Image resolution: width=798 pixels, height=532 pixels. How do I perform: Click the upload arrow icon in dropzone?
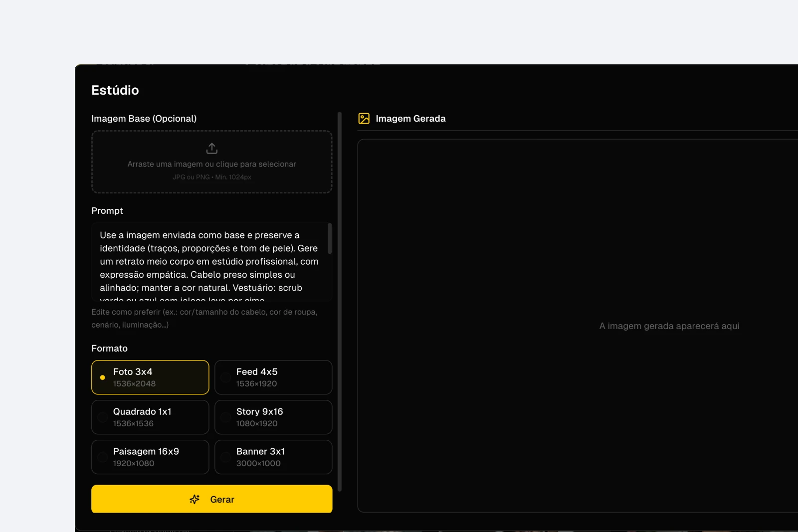[x=211, y=148]
